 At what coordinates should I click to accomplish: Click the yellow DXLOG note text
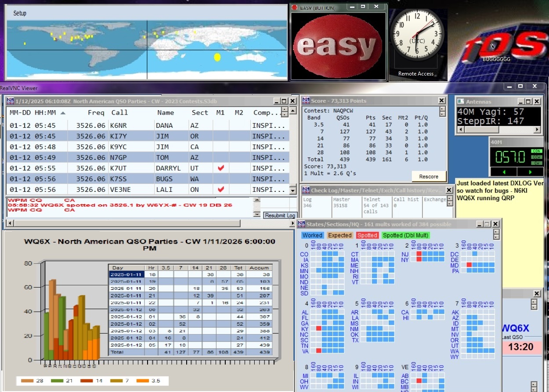coord(500,190)
